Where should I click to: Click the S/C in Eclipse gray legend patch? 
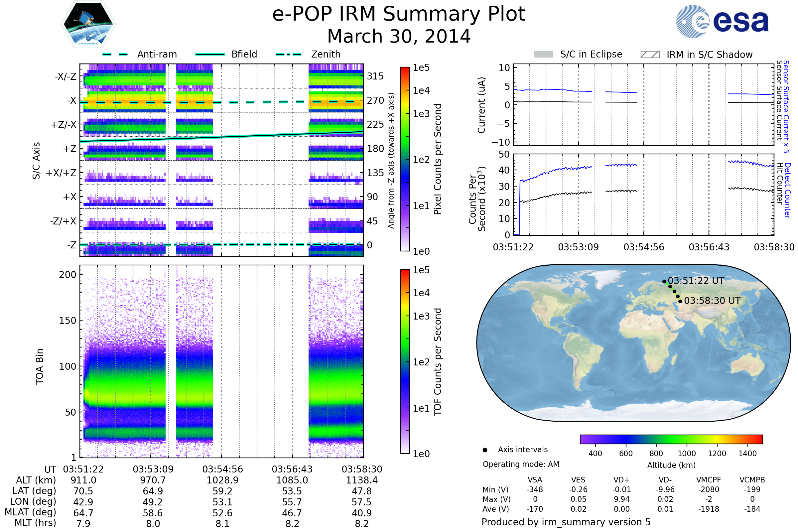click(543, 55)
